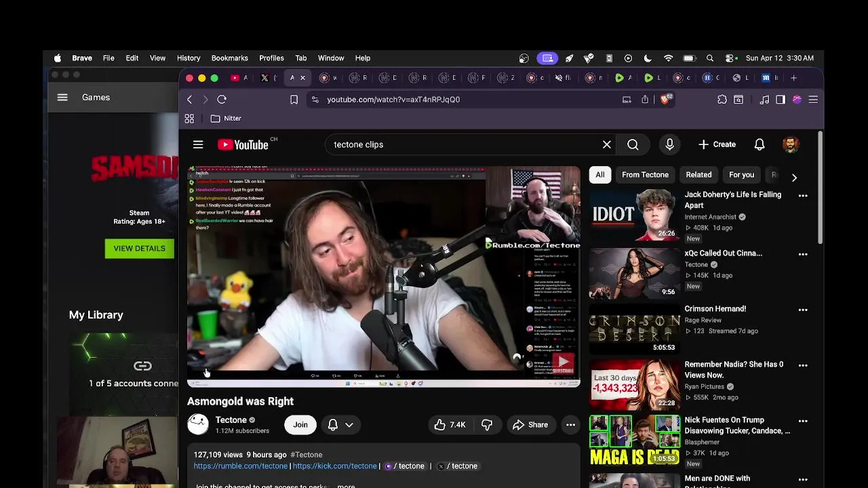The width and height of the screenshot is (868, 488).
Task: Select the All filter chip
Action: (600, 175)
